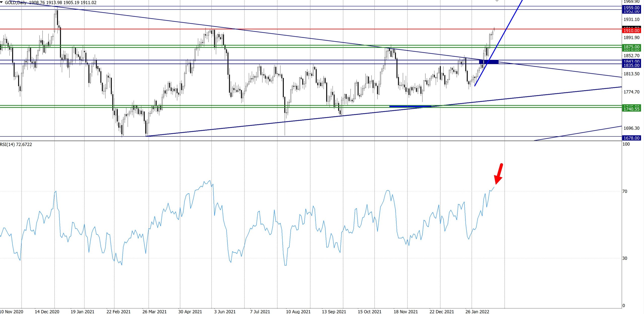
Task: Click the 1931.10 value on price scale
Action: pyautogui.click(x=631, y=19)
